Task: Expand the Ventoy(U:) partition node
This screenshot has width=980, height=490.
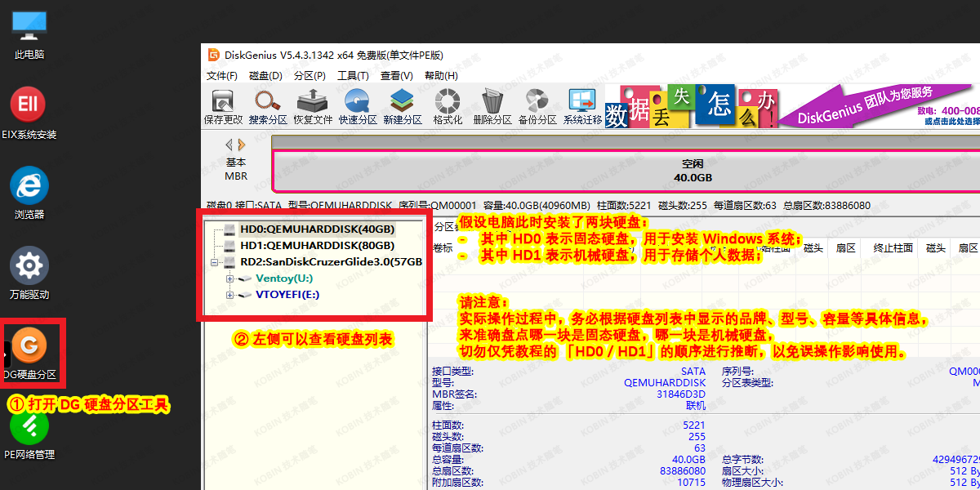Action: pos(230,278)
